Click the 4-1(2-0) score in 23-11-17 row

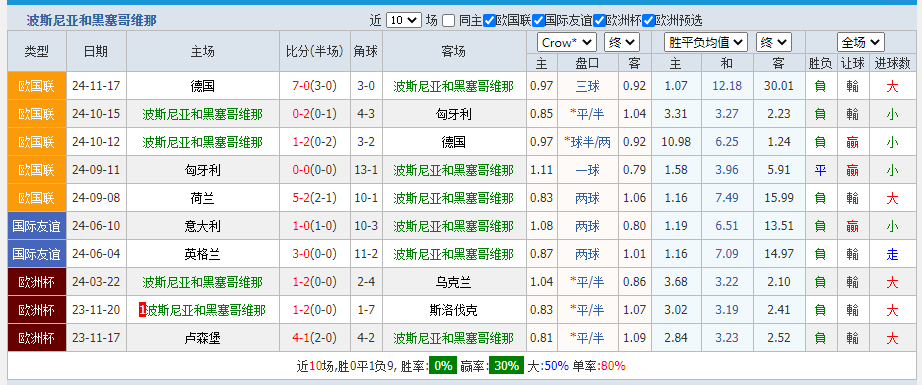click(314, 338)
